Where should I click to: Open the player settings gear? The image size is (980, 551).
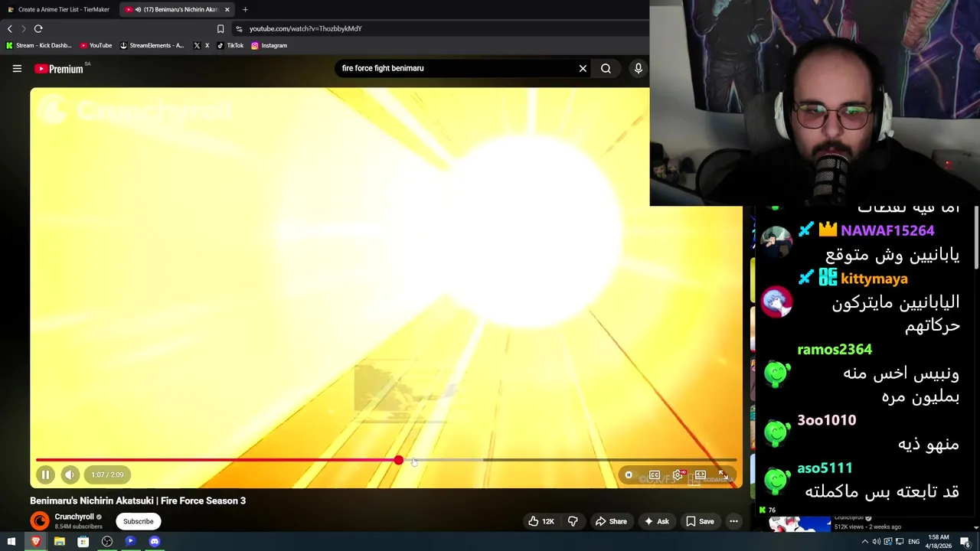pyautogui.click(x=678, y=475)
